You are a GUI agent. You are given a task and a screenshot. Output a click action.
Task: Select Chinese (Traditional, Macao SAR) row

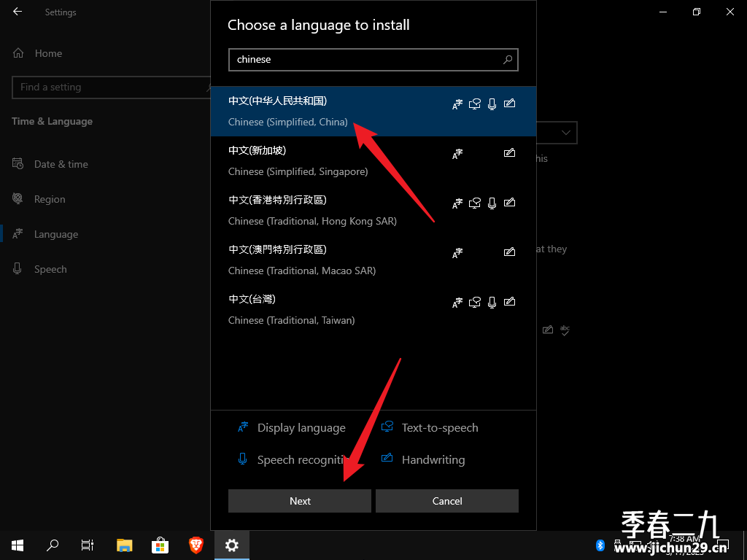point(373,260)
